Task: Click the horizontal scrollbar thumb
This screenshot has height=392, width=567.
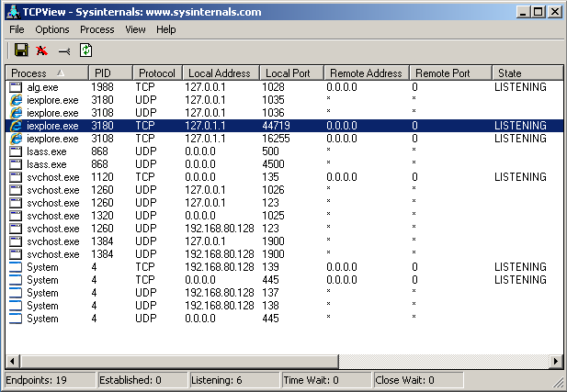Action: (179, 361)
